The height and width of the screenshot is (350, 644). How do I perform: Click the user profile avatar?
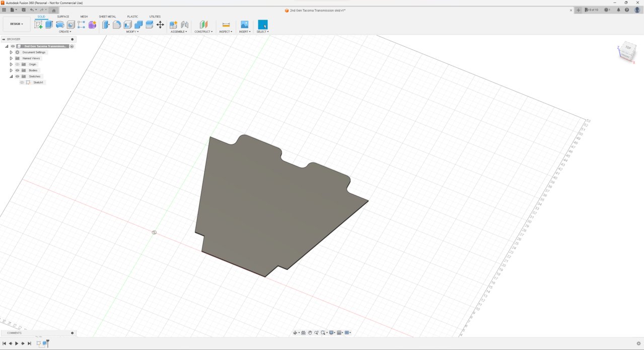pyautogui.click(x=636, y=10)
